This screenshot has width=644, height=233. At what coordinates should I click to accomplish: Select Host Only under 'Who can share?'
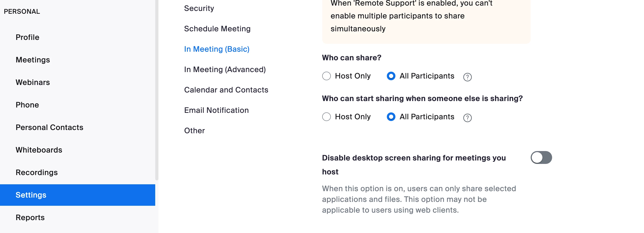coord(326,76)
